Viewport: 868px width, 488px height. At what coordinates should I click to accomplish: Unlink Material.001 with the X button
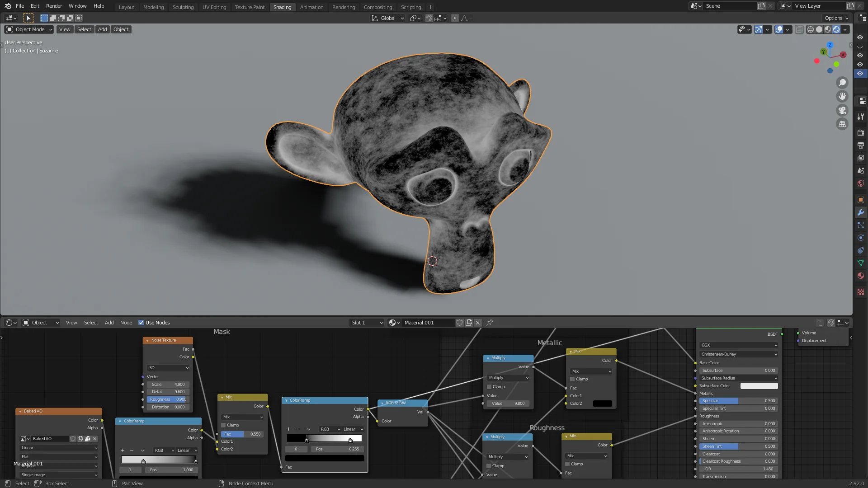(x=478, y=323)
